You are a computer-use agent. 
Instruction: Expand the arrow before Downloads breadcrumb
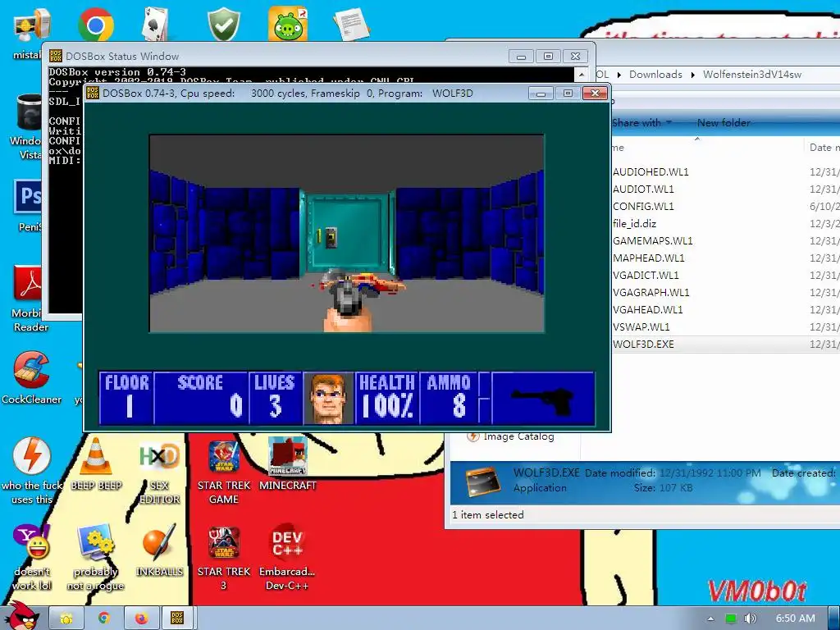619,75
